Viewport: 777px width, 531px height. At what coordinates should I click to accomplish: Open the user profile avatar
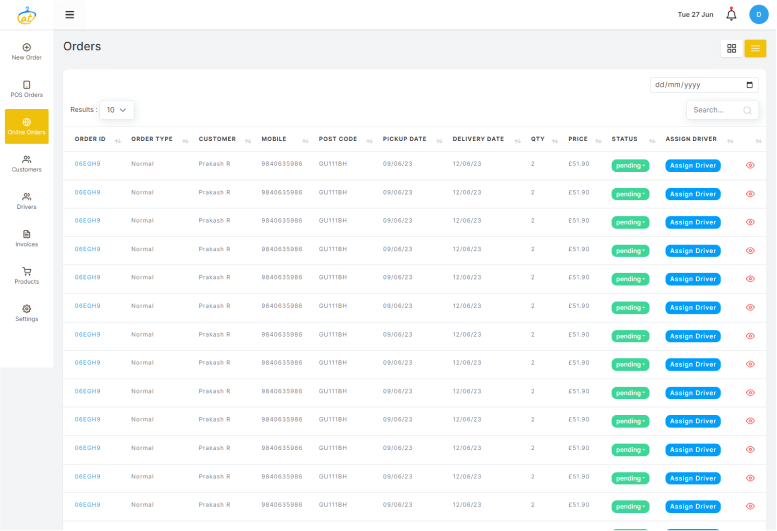[759, 14]
